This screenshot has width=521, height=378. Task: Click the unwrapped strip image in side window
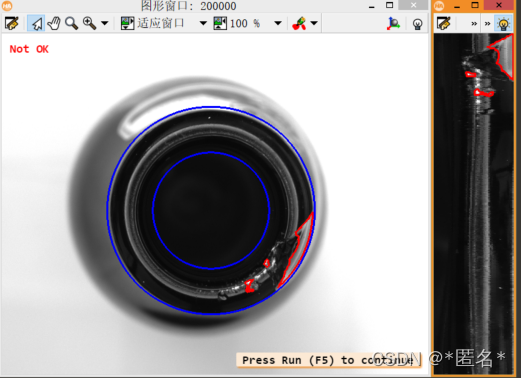[474, 204]
